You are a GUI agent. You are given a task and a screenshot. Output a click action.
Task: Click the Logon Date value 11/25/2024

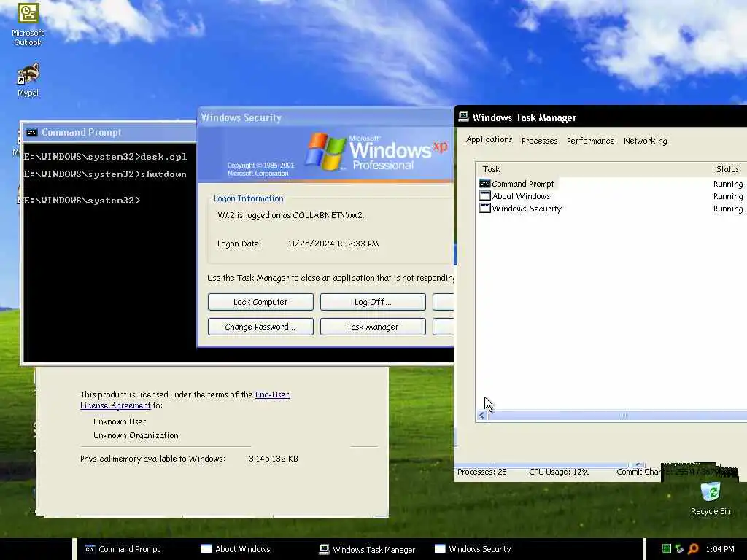coord(333,244)
